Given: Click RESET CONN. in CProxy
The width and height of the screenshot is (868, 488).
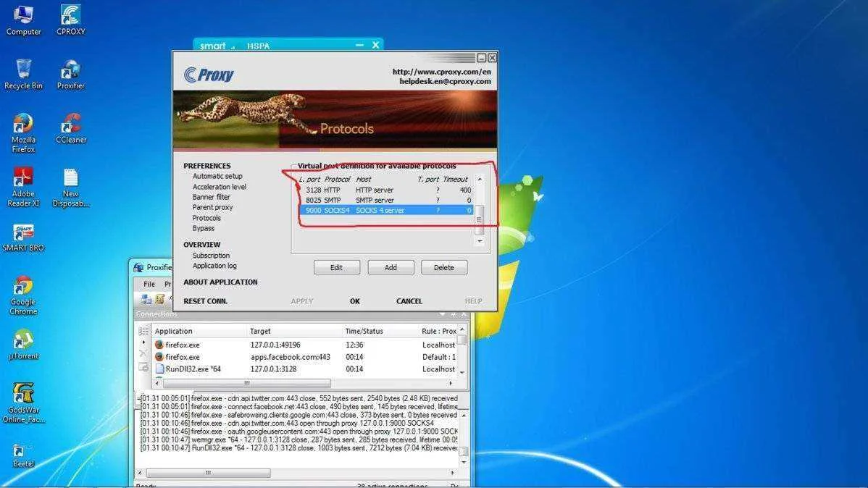Looking at the screenshot, I should coord(205,301).
